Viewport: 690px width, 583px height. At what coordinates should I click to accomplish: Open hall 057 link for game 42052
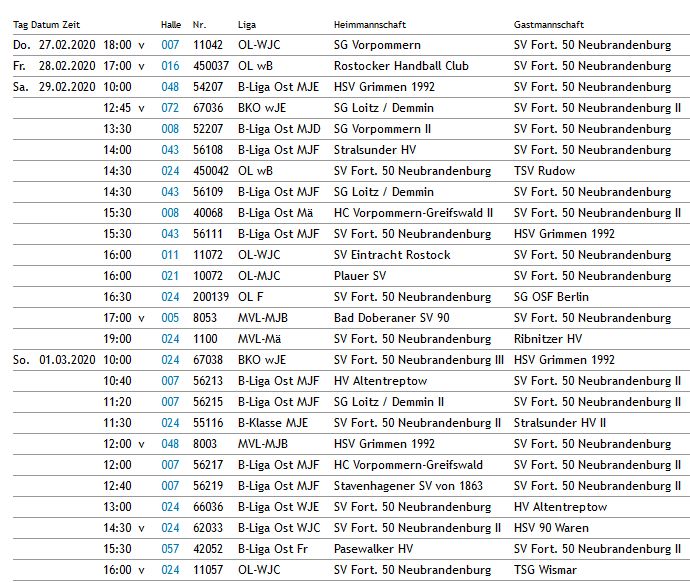click(170, 549)
